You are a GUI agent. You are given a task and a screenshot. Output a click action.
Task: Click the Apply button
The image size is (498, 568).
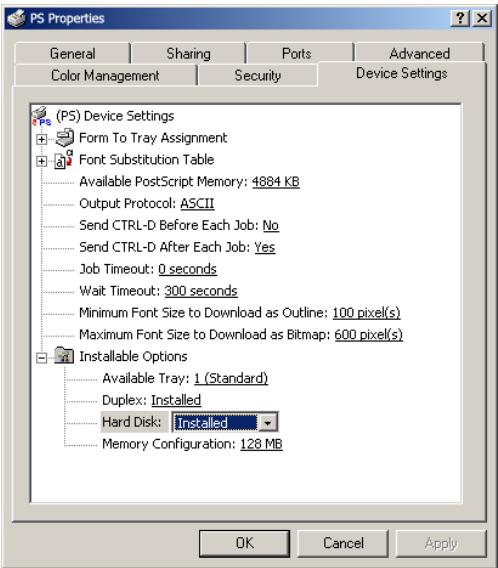[x=441, y=543]
